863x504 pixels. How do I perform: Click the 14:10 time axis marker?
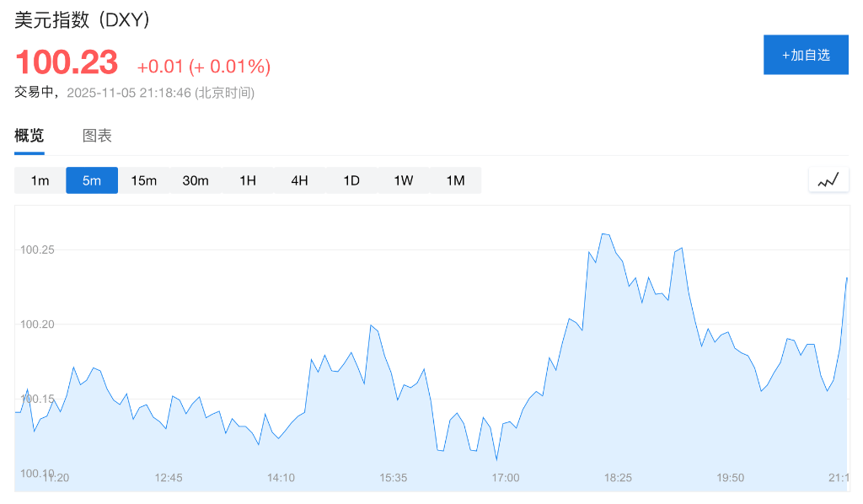[x=281, y=478]
